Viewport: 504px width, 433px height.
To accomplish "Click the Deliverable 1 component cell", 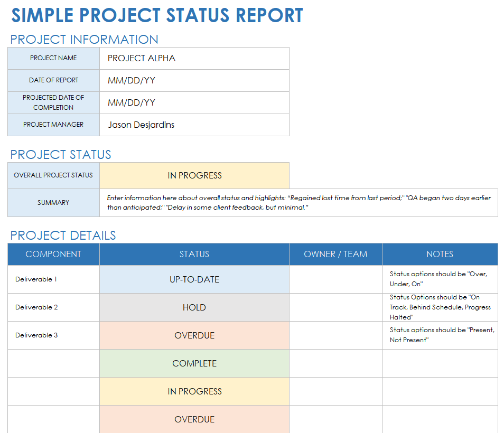I will (53, 279).
